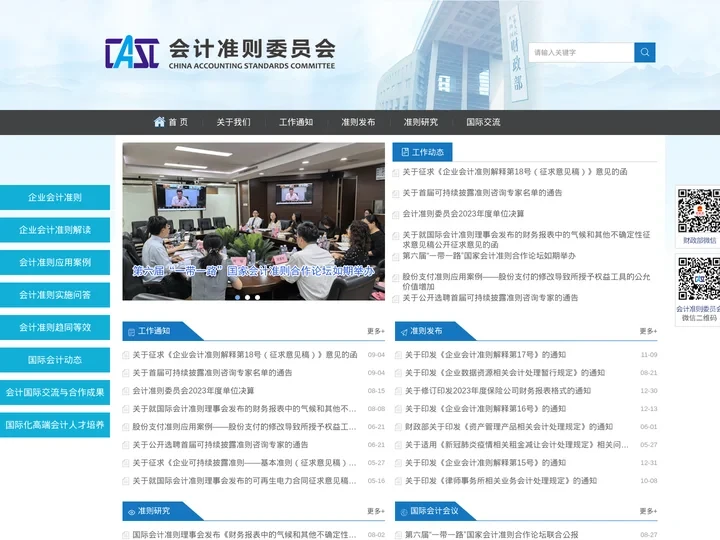Open 关于印发《企业会计准则解释第17号》的通知
720x540 pixels.
485,355
